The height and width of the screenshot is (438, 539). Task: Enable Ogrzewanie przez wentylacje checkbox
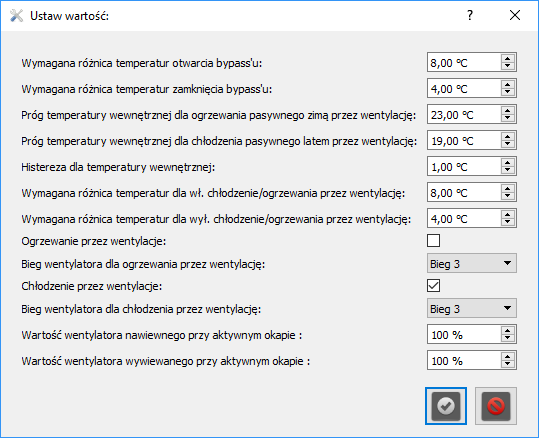(x=433, y=241)
